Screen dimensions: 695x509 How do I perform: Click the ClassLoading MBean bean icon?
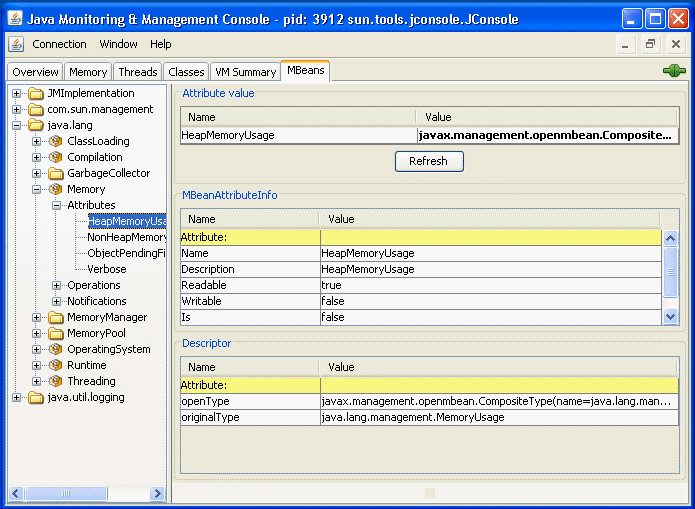(x=56, y=141)
